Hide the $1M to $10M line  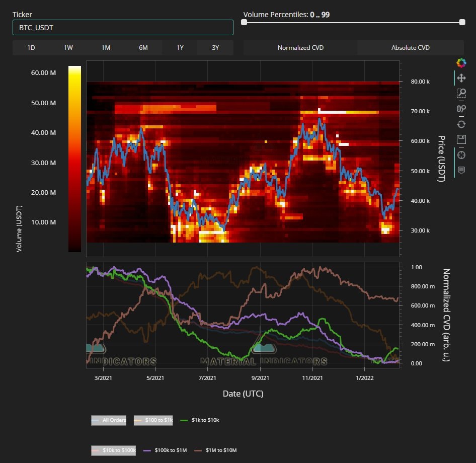(215, 450)
